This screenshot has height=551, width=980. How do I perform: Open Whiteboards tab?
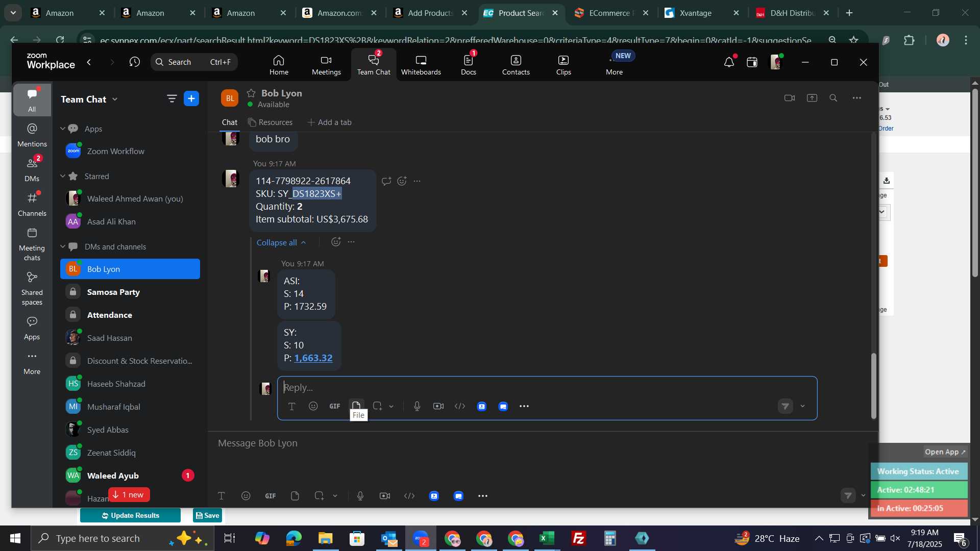pyautogui.click(x=421, y=65)
